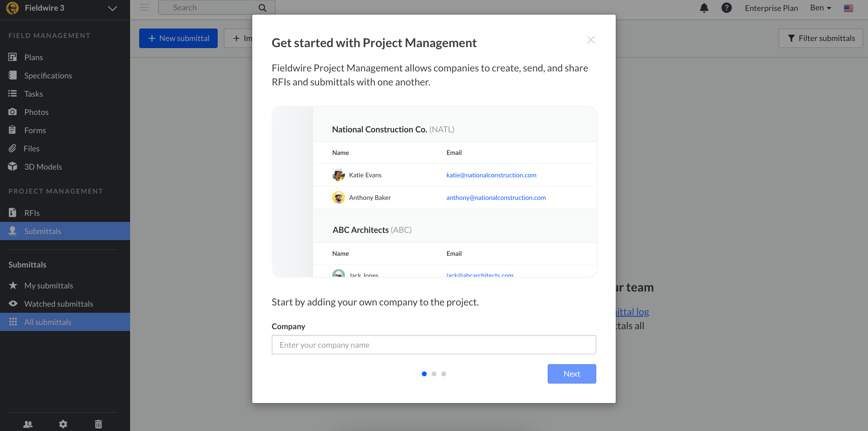Select the US flag language icon
This screenshot has width=868, height=431.
click(848, 8)
